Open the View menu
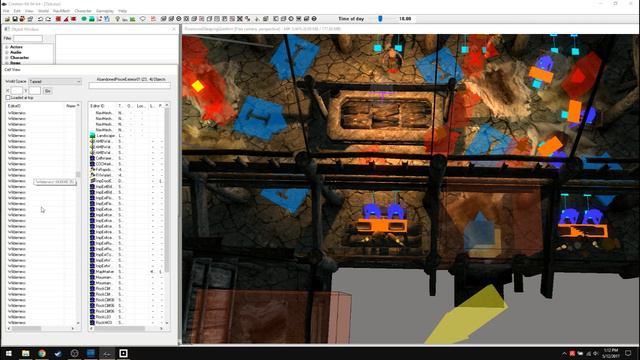640x360 pixels. tap(29, 11)
